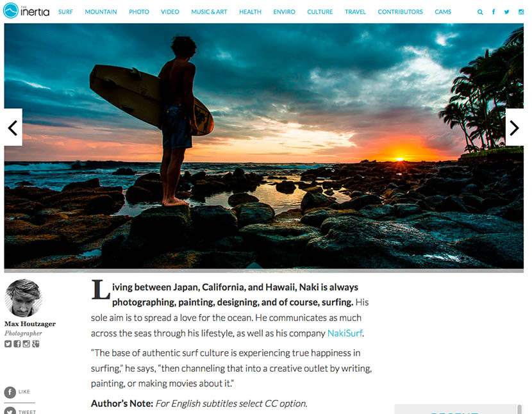Open Max Houtzager's Twitter profile icon
Image resolution: width=532 pixels, height=414 pixels.
[x=8, y=344]
